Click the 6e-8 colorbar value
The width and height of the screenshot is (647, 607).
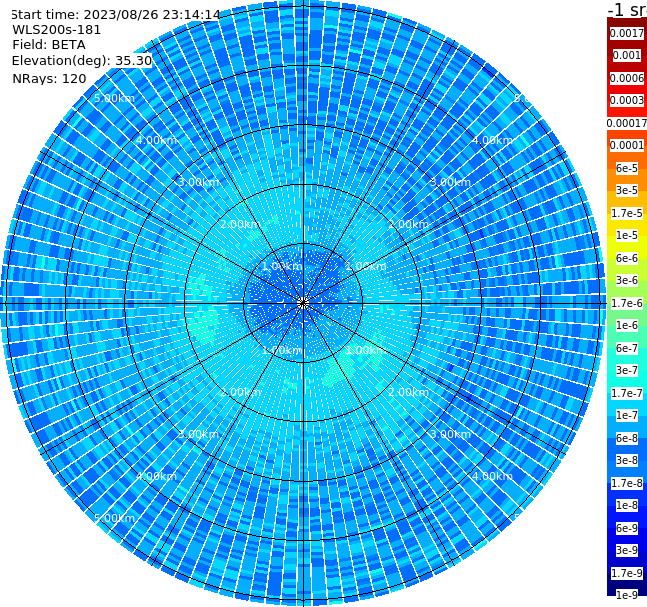627,438
